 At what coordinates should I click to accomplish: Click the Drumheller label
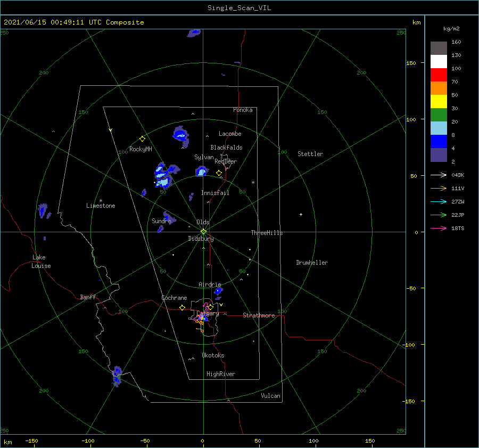click(x=312, y=263)
